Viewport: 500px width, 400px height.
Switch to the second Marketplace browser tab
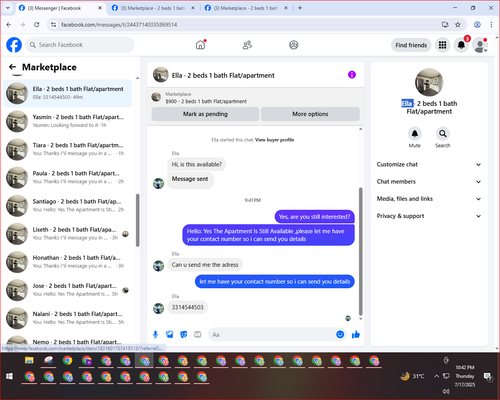(x=153, y=8)
